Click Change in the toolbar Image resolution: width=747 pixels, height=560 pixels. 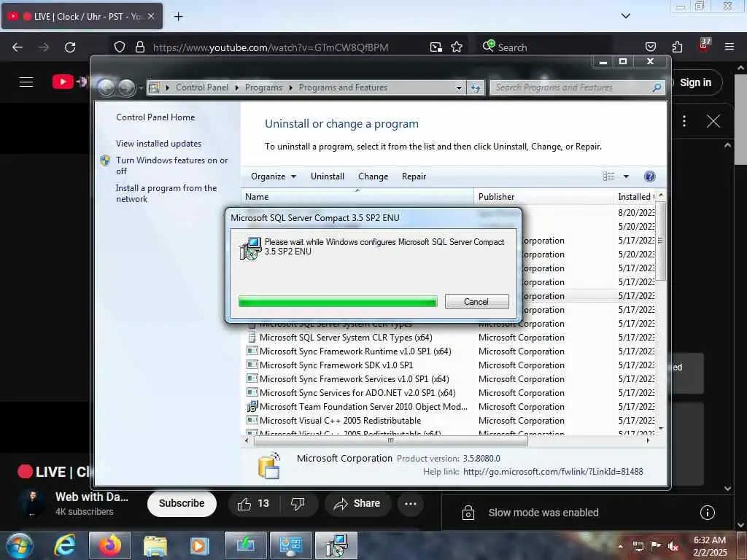373,176
